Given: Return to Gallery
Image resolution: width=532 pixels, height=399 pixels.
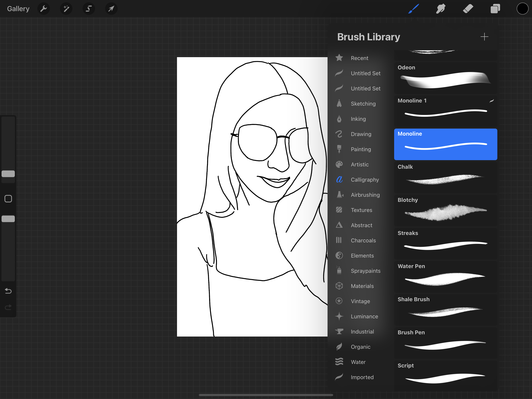Looking at the screenshot, I should (x=18, y=9).
